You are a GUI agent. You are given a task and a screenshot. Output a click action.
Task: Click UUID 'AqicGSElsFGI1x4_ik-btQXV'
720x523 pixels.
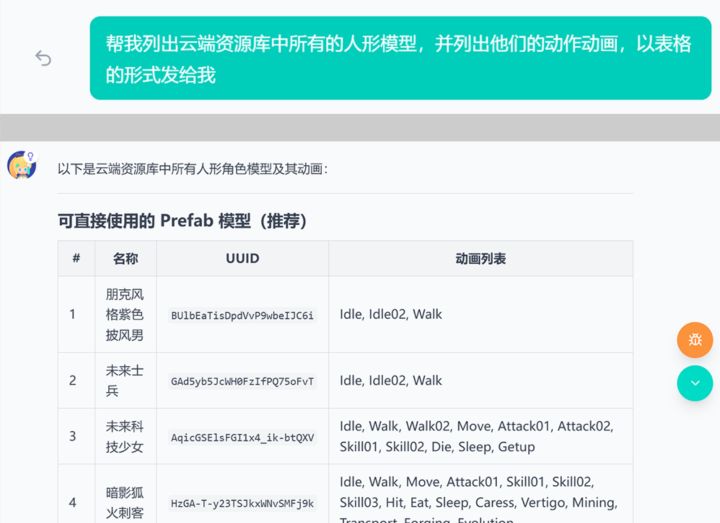coord(242,438)
